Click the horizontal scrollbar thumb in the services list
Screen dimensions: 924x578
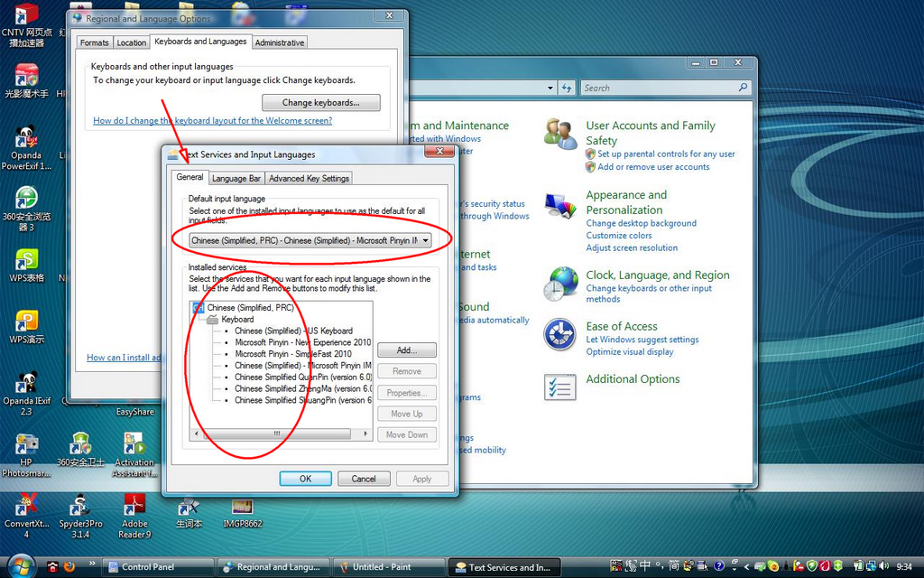[x=276, y=433]
